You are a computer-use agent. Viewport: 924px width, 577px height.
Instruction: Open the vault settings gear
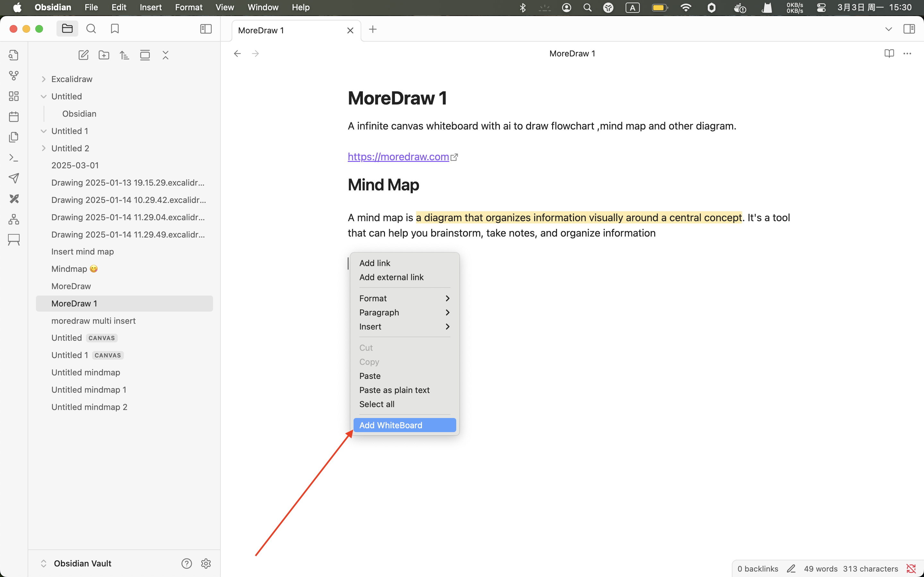tap(206, 563)
